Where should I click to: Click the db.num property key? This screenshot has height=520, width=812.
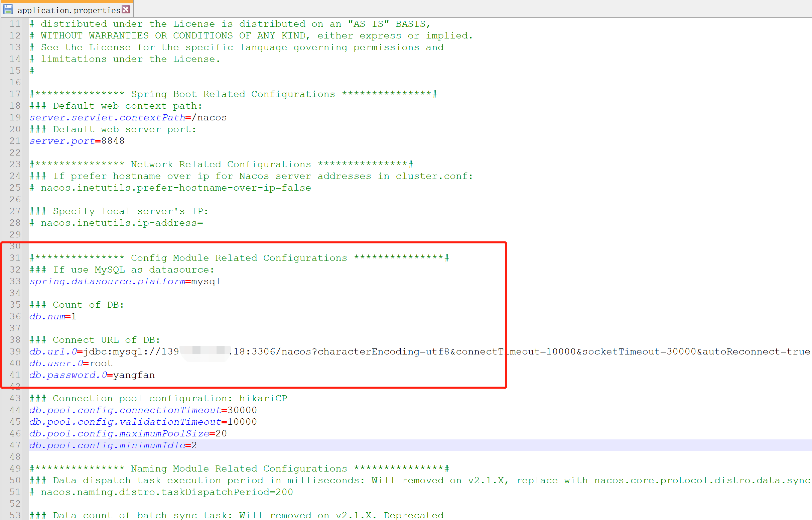pos(47,316)
